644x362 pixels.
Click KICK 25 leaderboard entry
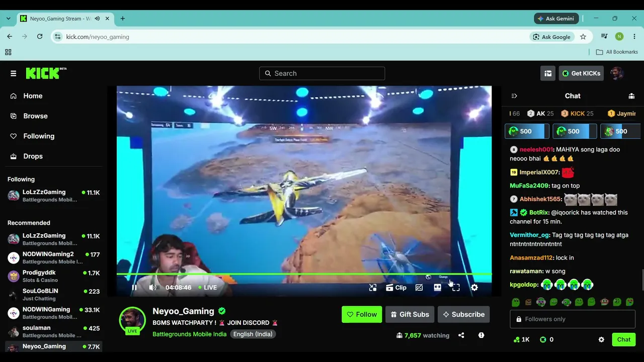[x=577, y=114]
